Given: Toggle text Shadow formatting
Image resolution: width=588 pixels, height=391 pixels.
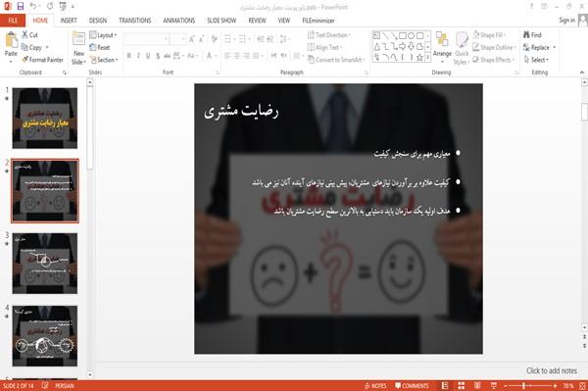Looking at the screenshot, I should pyautogui.click(x=158, y=56).
